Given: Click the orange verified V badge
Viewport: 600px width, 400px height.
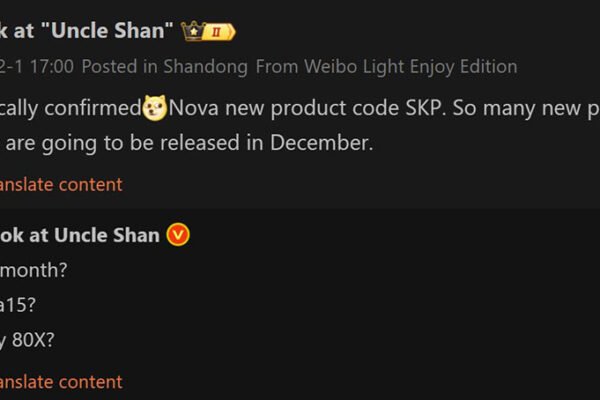Looking at the screenshot, I should tap(179, 235).
